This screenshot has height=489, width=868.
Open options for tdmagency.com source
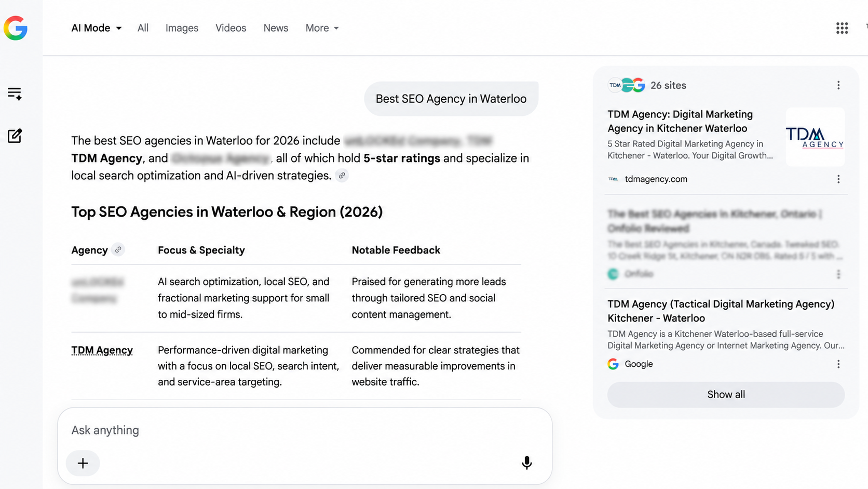838,179
